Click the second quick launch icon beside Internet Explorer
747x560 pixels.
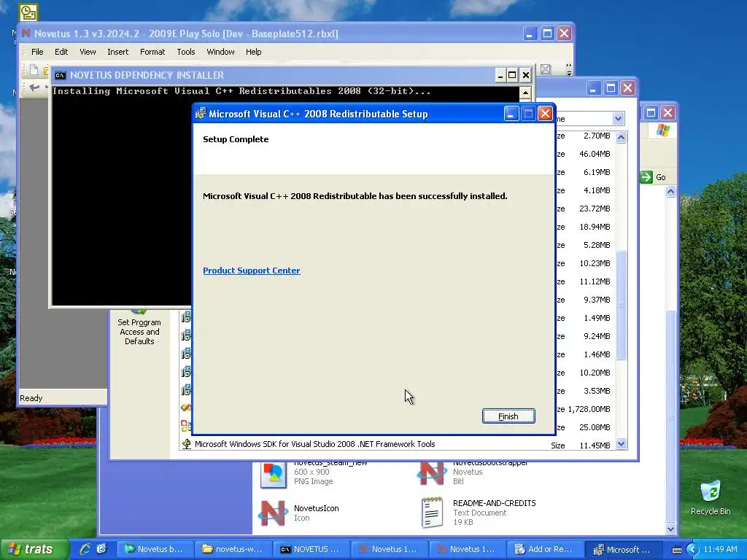[x=101, y=549]
